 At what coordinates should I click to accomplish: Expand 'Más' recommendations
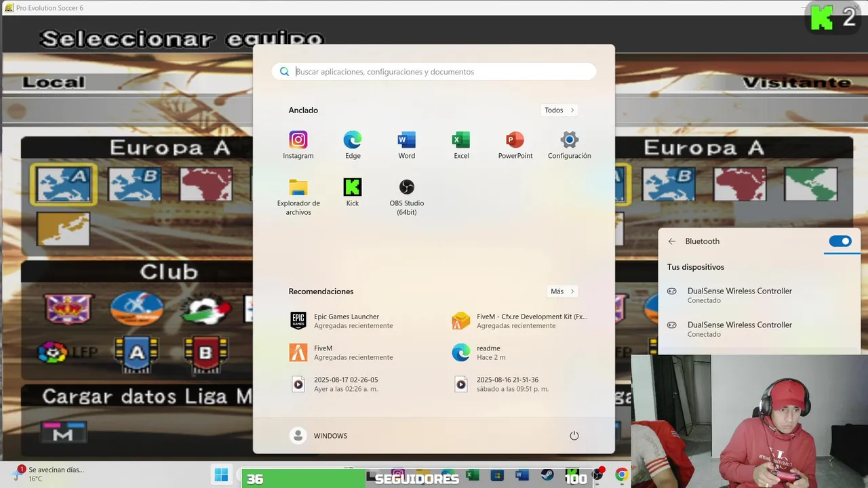562,291
